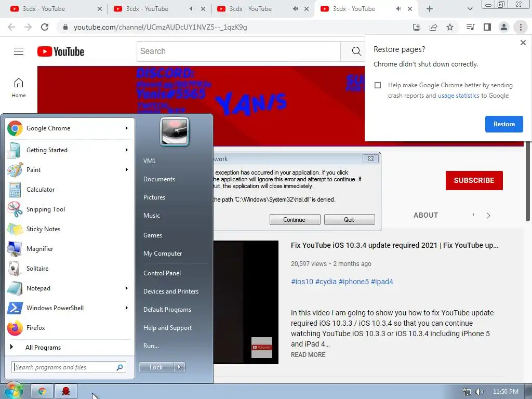Click the blue Restore button

click(x=504, y=124)
